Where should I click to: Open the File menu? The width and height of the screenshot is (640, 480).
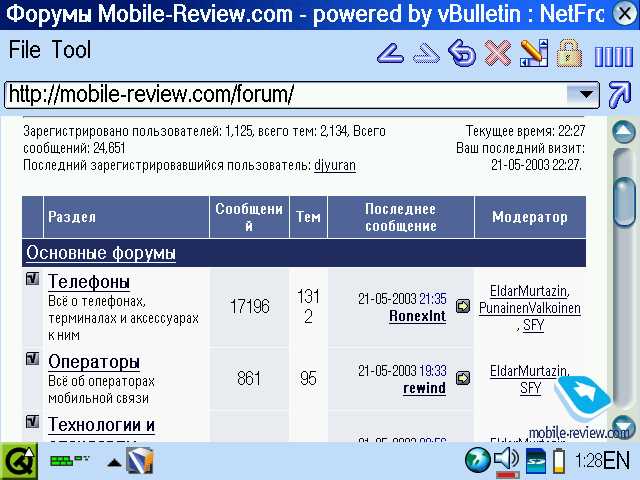coord(25,50)
